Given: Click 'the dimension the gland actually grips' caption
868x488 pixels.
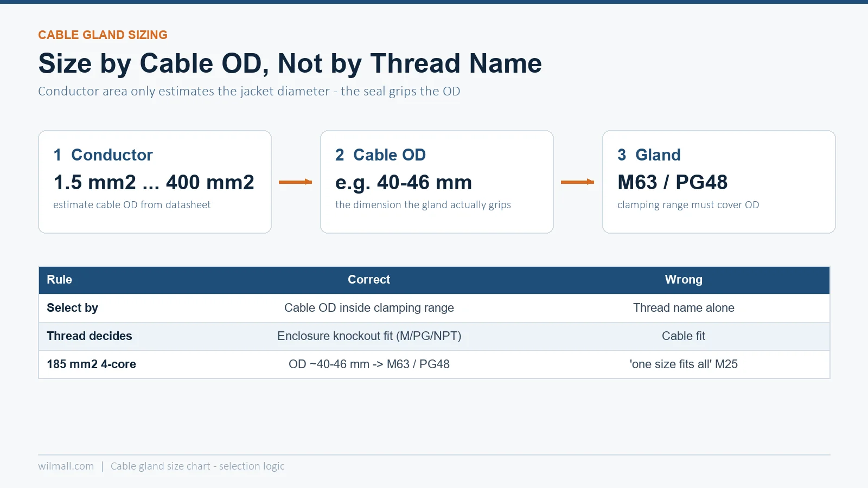Looking at the screenshot, I should 423,205.
